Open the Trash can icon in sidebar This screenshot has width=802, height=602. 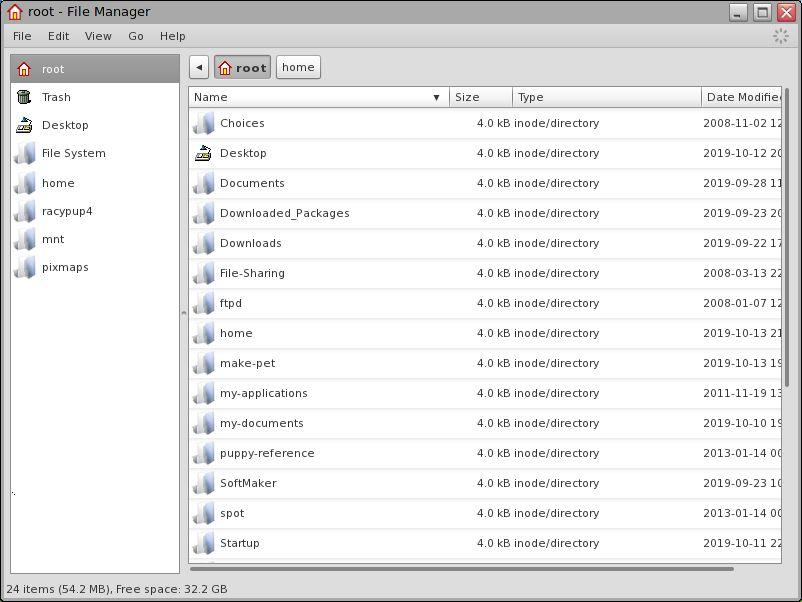pyautogui.click(x=24, y=97)
